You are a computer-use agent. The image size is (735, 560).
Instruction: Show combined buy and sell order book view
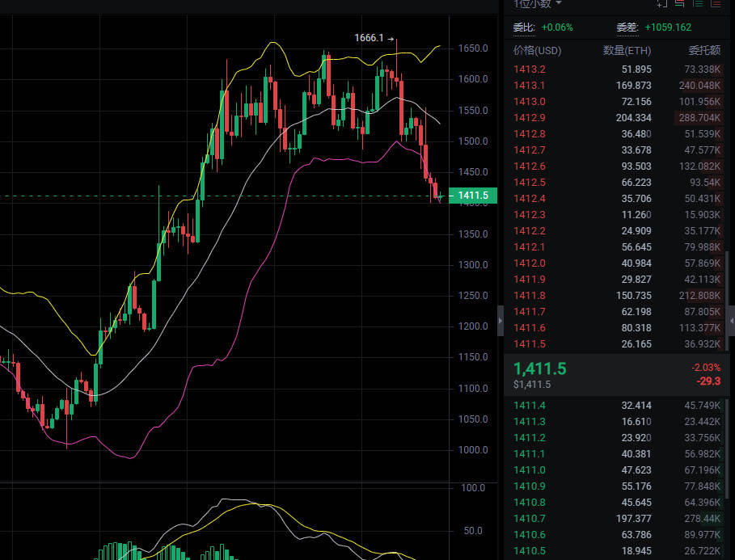click(x=679, y=4)
